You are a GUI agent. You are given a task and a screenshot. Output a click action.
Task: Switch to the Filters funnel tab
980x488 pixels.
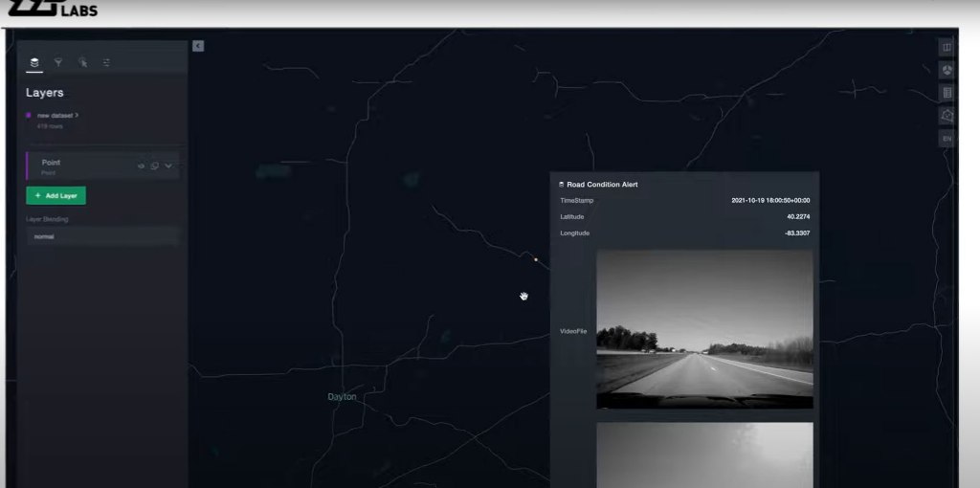point(58,62)
